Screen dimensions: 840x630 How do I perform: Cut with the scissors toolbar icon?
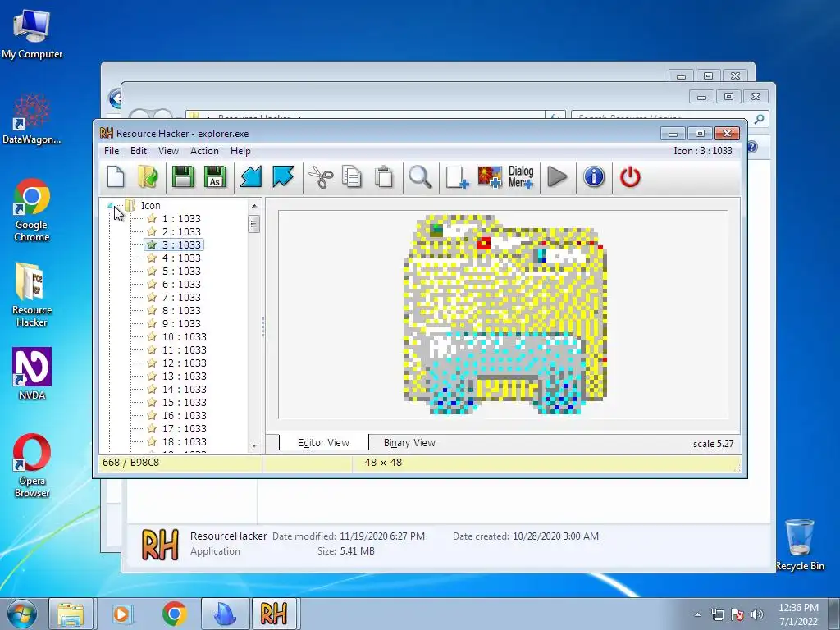(x=321, y=177)
